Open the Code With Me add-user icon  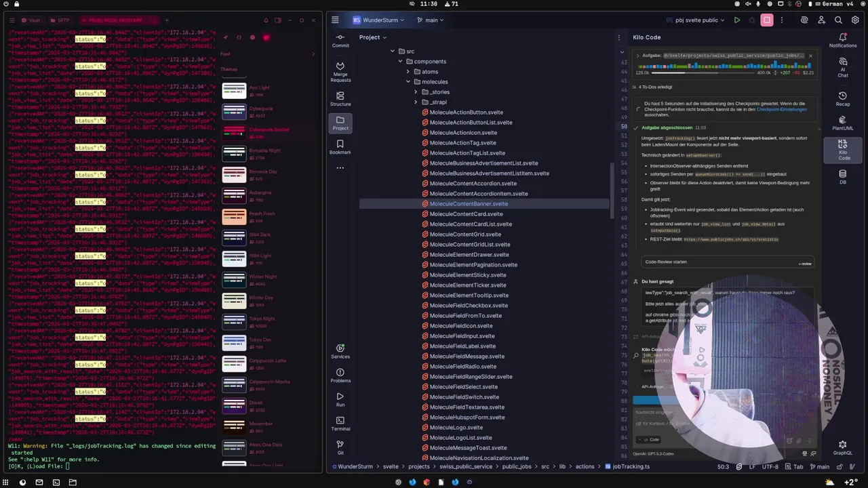821,20
